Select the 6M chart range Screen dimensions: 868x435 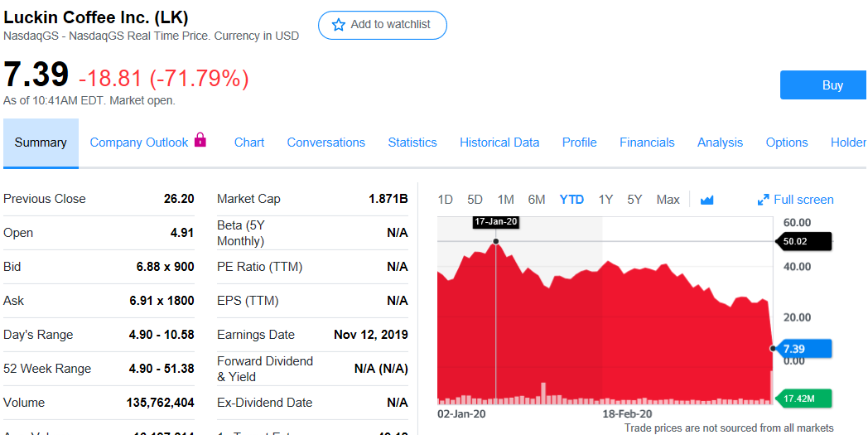(537, 200)
